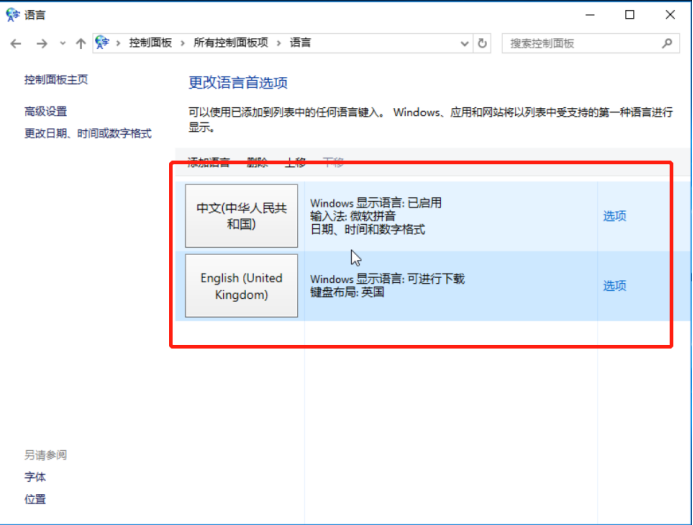693x525 pixels.
Task: Go back with the left arrow button
Action: [x=16, y=43]
